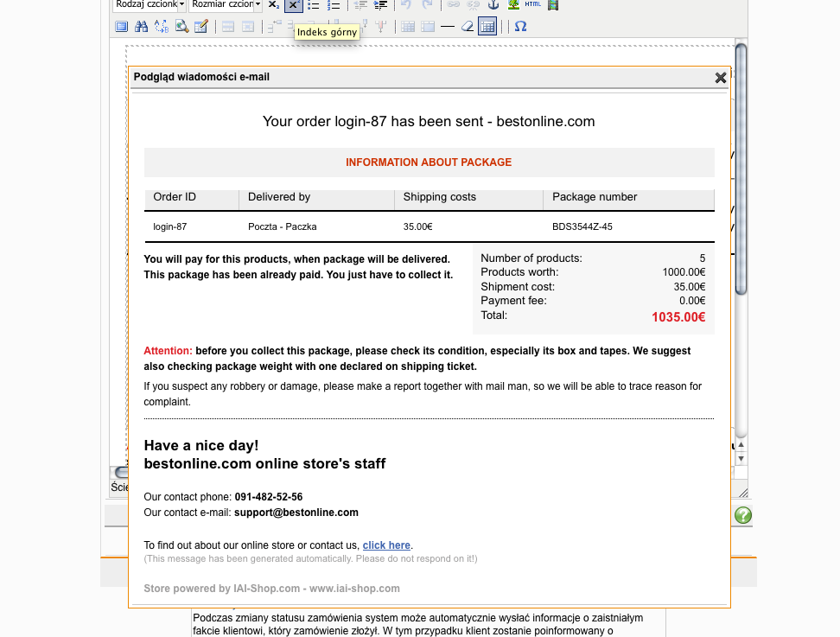Click 'Products worth:' value 1000.00€
This screenshot has width=840, height=637.
pos(684,272)
